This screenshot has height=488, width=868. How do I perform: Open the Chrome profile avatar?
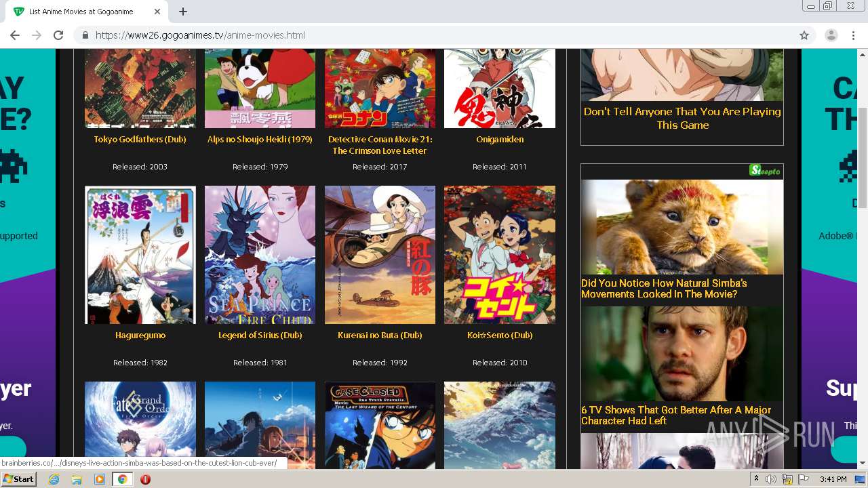tap(831, 35)
